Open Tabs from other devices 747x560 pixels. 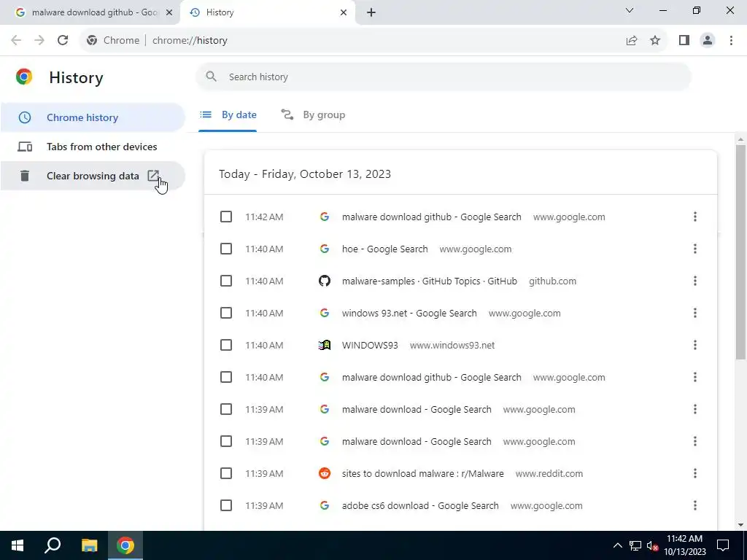(93, 147)
